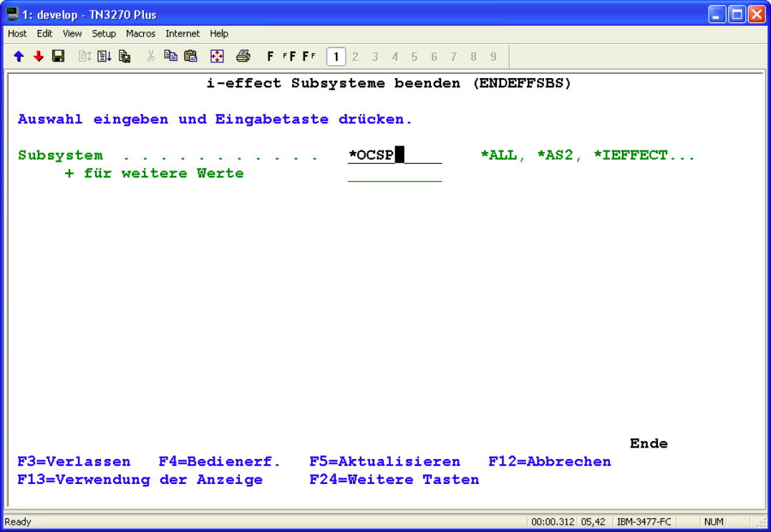Select session number 1 button
Screen dimensions: 771x532
click(336, 57)
